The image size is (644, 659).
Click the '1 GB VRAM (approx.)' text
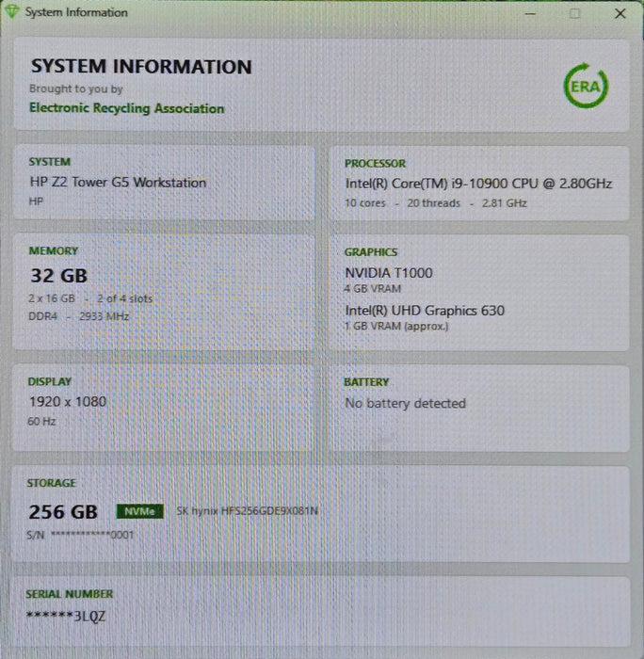pos(396,326)
